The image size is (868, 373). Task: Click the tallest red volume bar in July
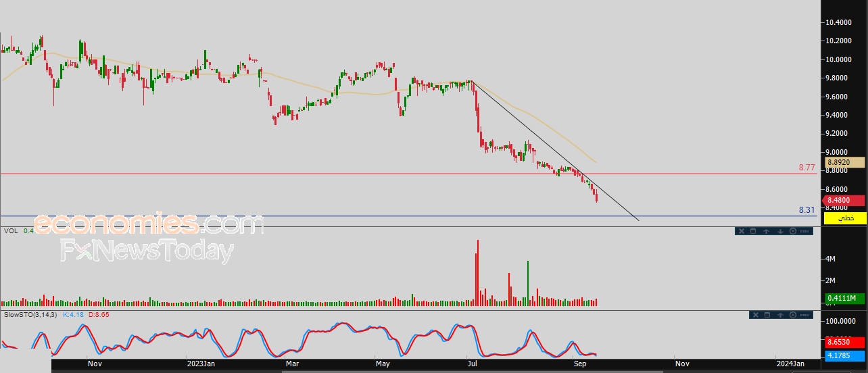click(x=478, y=273)
